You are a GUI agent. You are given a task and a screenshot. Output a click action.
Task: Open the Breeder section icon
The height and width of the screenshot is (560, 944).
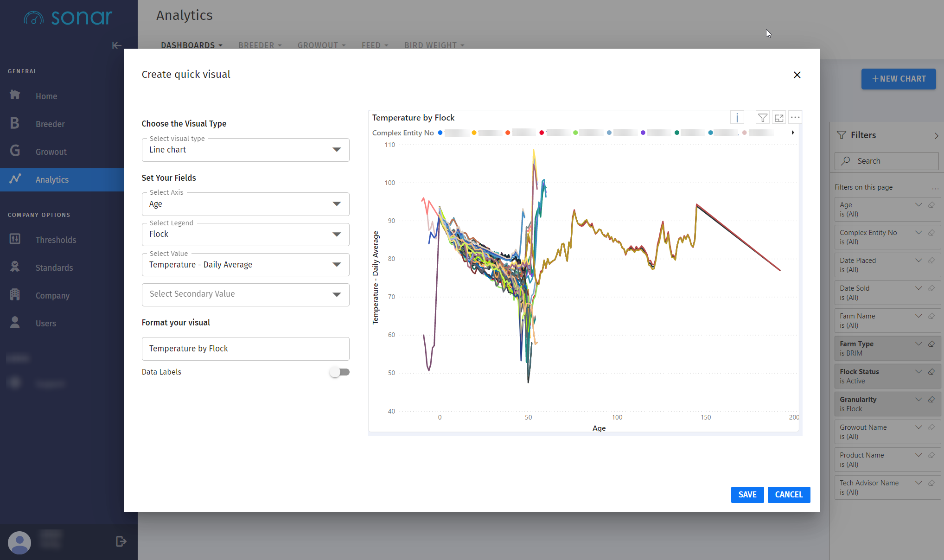(x=15, y=123)
